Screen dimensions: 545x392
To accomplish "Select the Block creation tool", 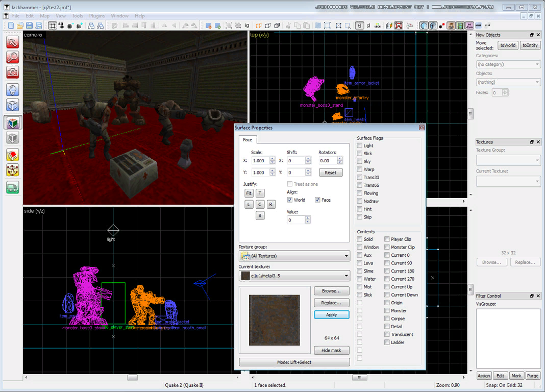I will (13, 105).
